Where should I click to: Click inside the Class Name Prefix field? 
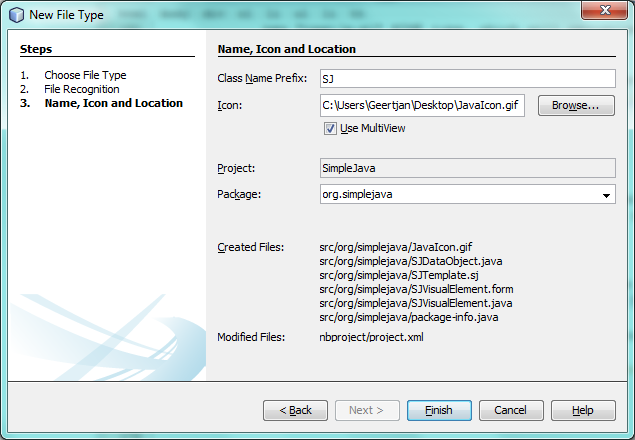[465, 78]
